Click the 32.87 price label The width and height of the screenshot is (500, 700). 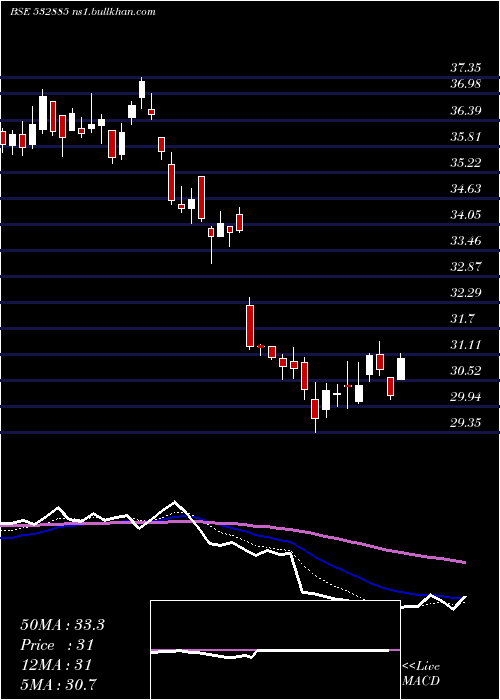click(x=465, y=267)
